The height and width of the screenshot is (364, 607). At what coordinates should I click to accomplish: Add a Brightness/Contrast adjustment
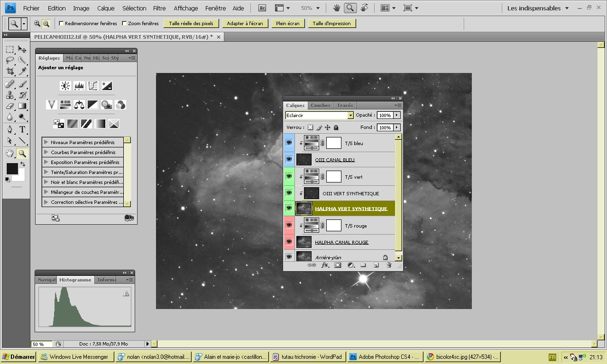[65, 86]
